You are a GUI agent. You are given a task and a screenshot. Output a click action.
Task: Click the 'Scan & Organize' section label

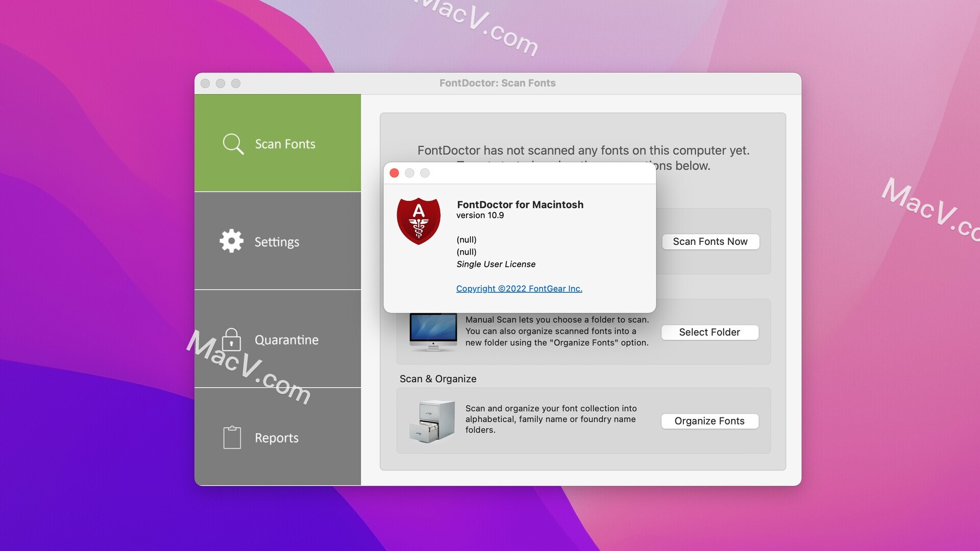point(438,379)
